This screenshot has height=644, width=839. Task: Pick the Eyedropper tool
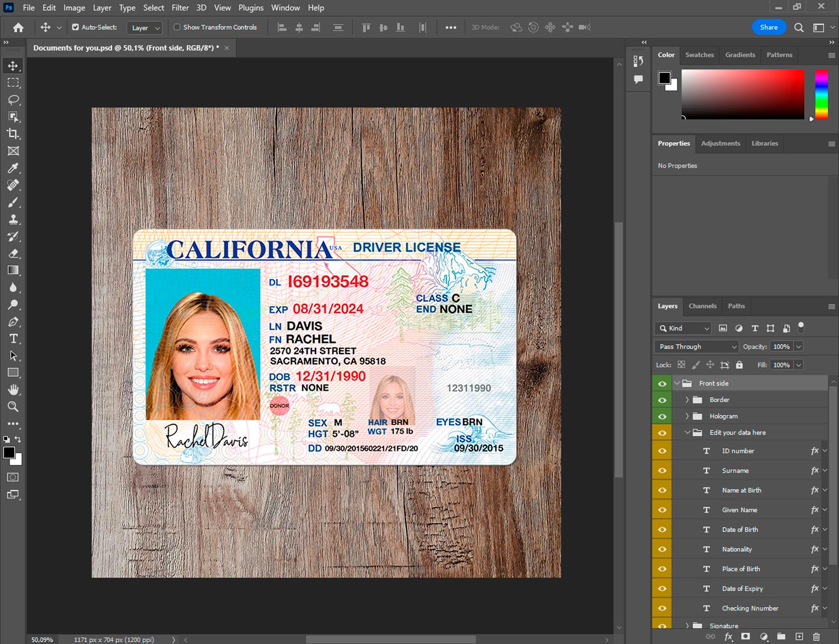pyautogui.click(x=13, y=168)
